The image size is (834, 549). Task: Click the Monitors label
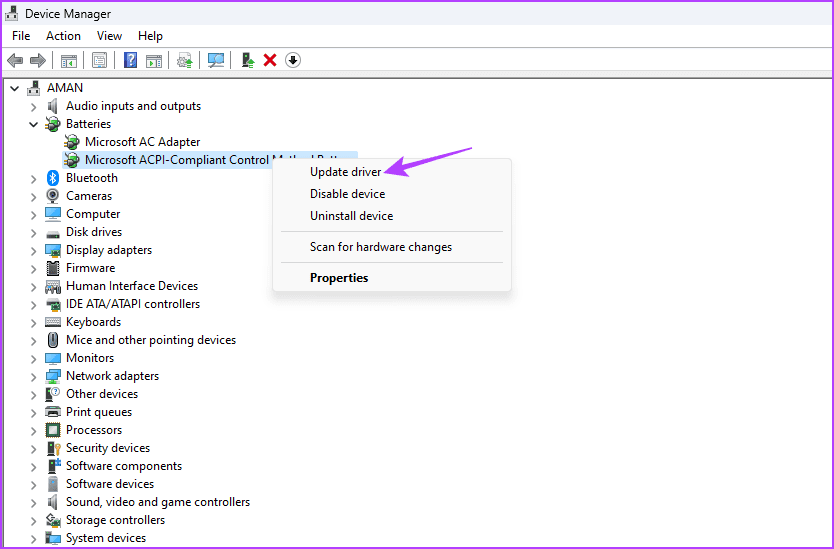90,358
